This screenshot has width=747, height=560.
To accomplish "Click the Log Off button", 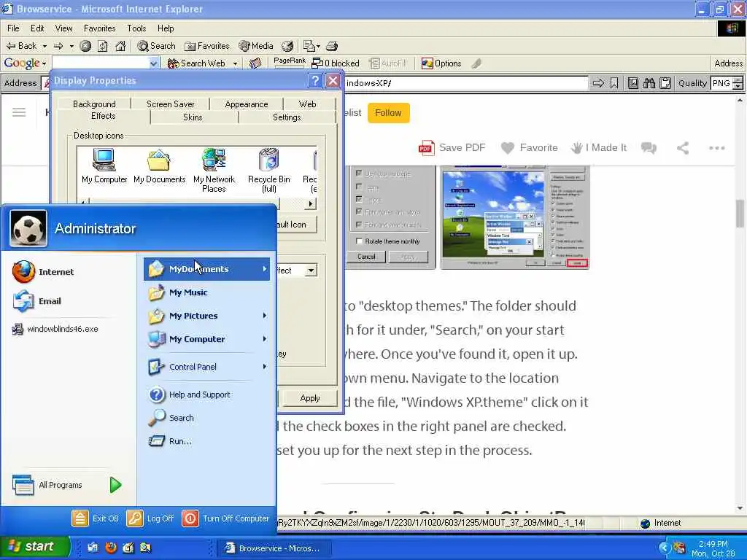I will coord(150,518).
